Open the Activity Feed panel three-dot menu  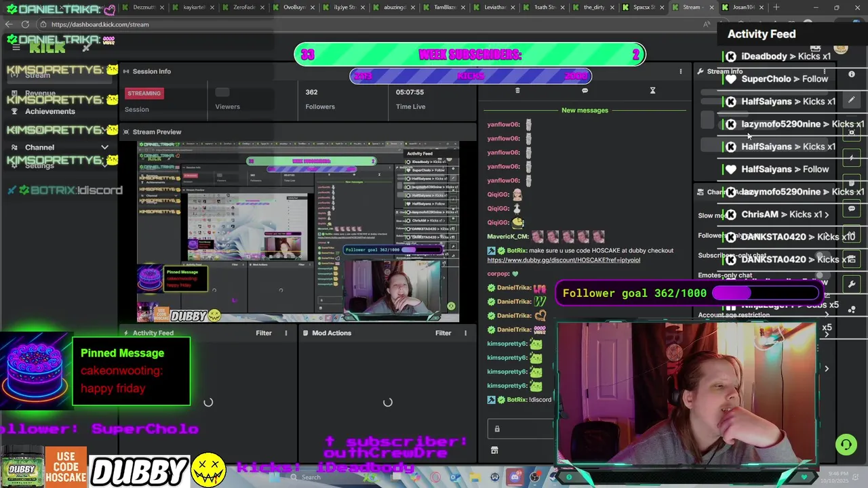tap(285, 333)
